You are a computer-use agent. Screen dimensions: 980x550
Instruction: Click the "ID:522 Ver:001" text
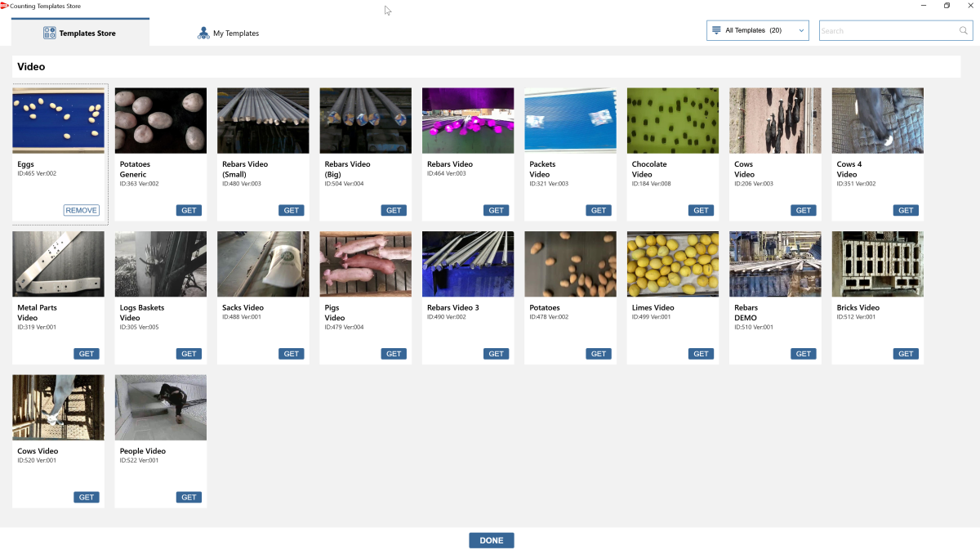click(140, 460)
